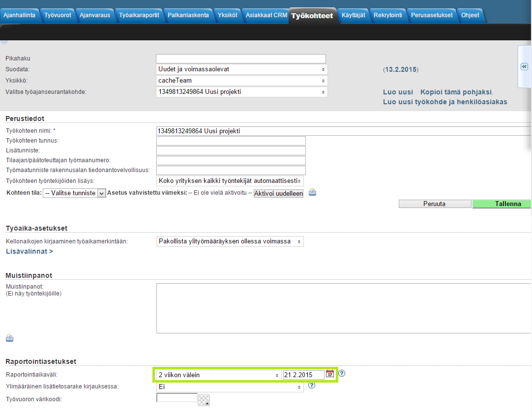Image resolution: width=532 pixels, height=417 pixels.
Task: Click into the Pikahaku search field
Action: pos(241,59)
